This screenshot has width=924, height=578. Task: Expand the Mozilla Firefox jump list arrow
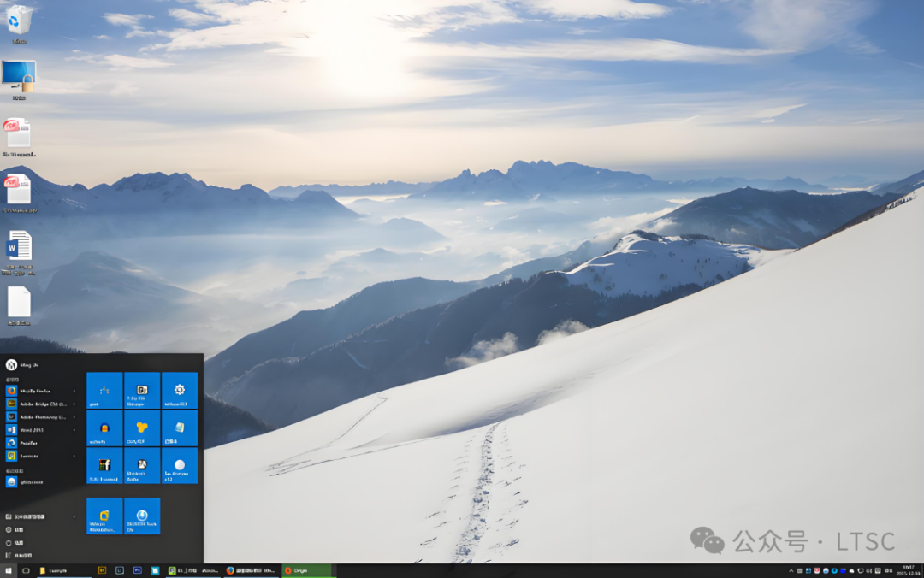[74, 391]
